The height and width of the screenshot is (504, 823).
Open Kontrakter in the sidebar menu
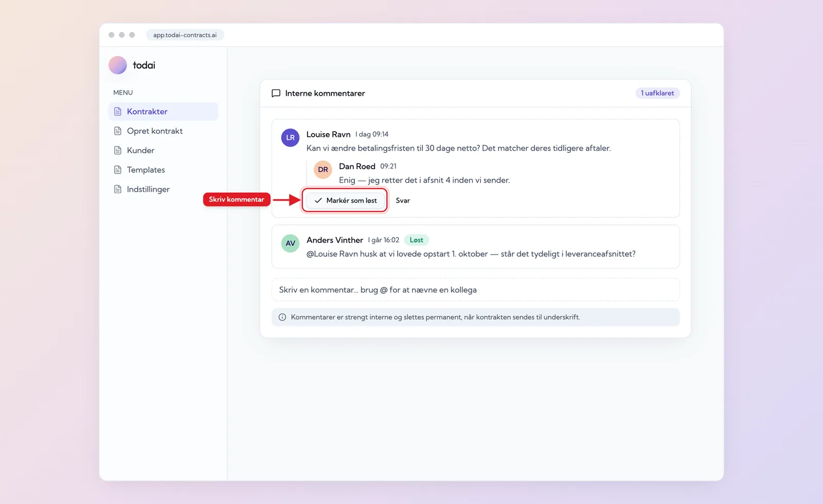[164, 112]
